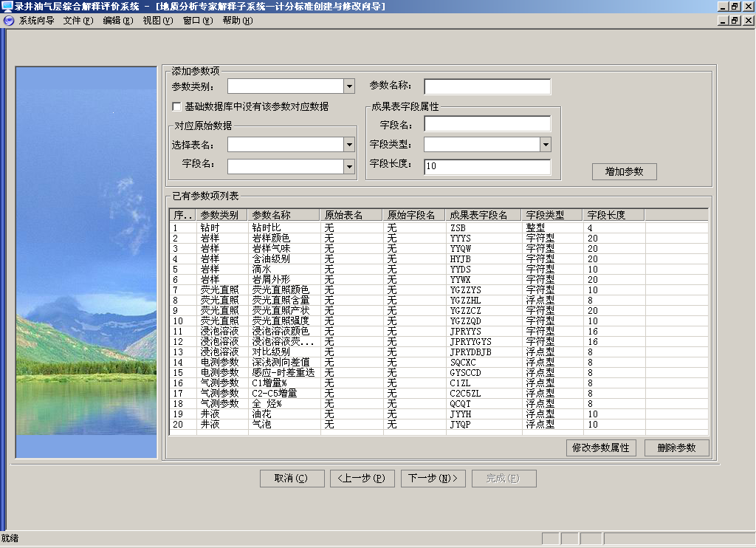
Task: Open the 系统向导 menu
Action: tap(36, 21)
